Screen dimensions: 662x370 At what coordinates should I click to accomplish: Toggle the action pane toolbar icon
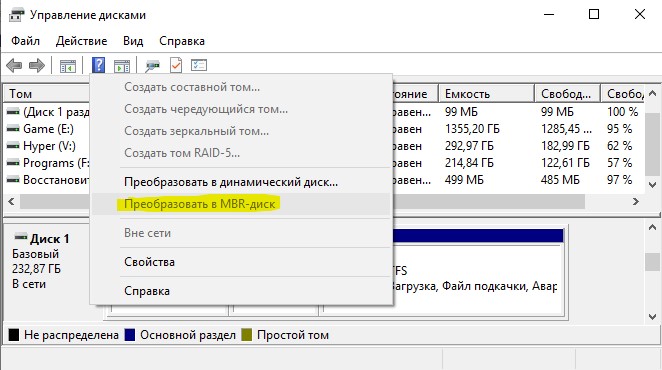(122, 66)
